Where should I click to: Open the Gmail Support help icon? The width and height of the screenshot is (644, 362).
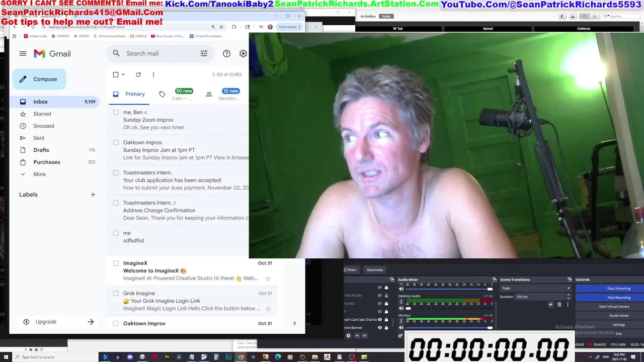(226, 53)
